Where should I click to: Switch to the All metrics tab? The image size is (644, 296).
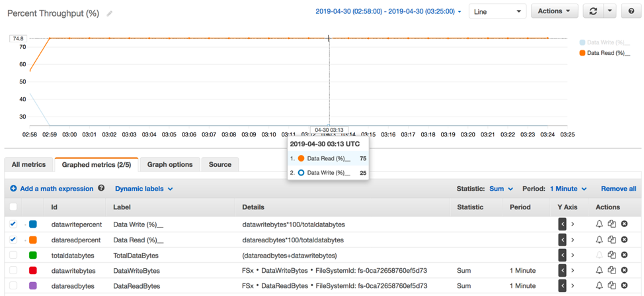point(28,164)
